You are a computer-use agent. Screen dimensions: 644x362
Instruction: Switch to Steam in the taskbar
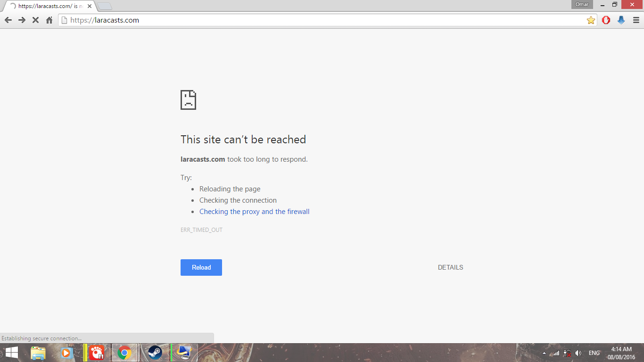point(154,353)
